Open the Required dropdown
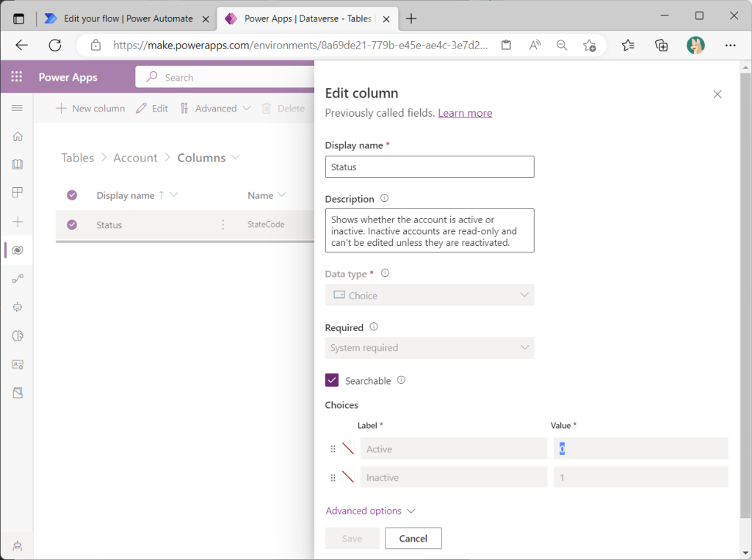Image resolution: width=752 pixels, height=560 pixels. coord(430,348)
